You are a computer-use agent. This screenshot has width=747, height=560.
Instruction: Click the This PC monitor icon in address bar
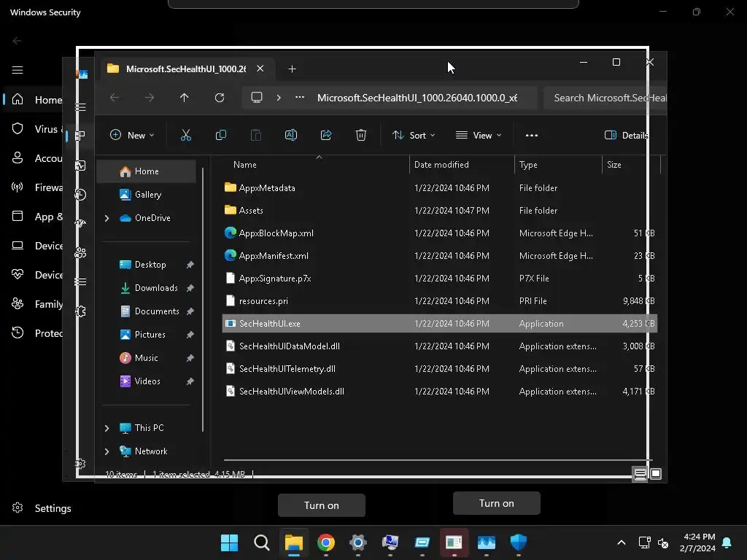pyautogui.click(x=257, y=98)
